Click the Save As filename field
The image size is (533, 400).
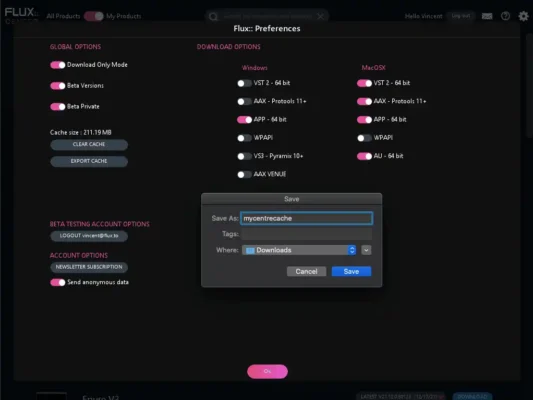click(307, 218)
